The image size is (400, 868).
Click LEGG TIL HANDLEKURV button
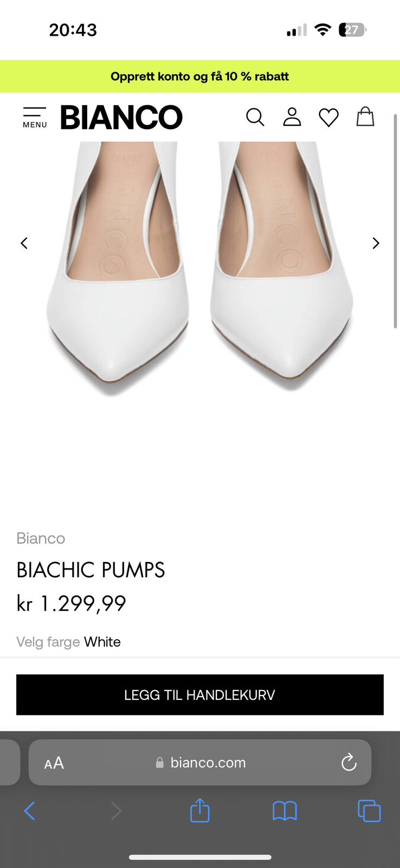click(200, 695)
